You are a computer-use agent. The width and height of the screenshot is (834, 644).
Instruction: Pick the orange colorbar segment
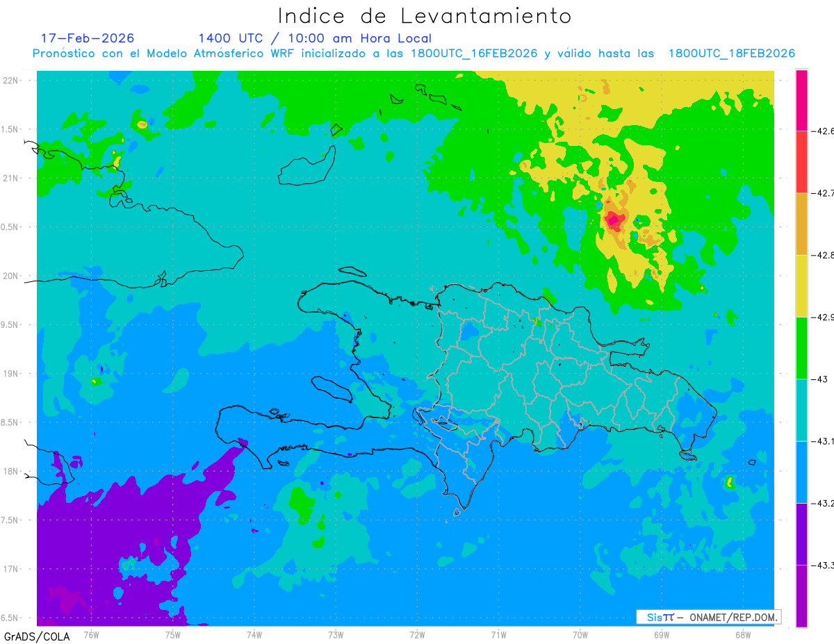click(801, 224)
